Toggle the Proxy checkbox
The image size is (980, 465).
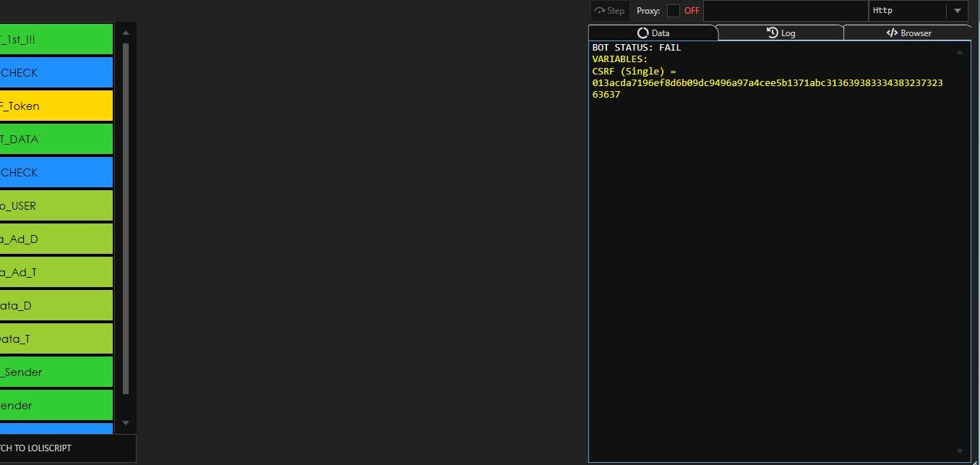tap(674, 11)
